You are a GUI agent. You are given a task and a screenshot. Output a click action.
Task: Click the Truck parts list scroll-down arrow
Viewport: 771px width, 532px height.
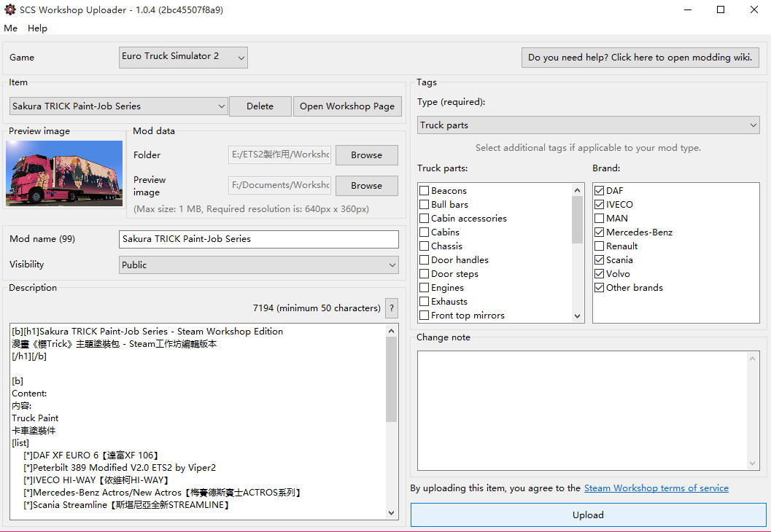577,316
